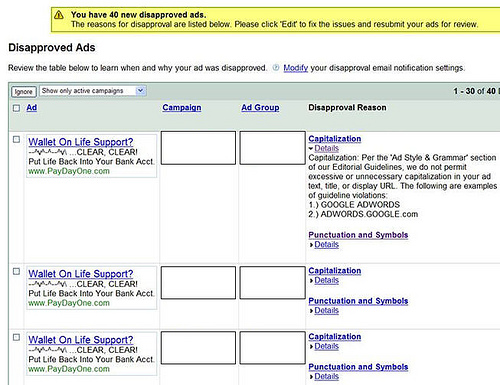Viewport: 500px width, 385px height.
Task: Sort by the Ad column header
Action: (32, 108)
